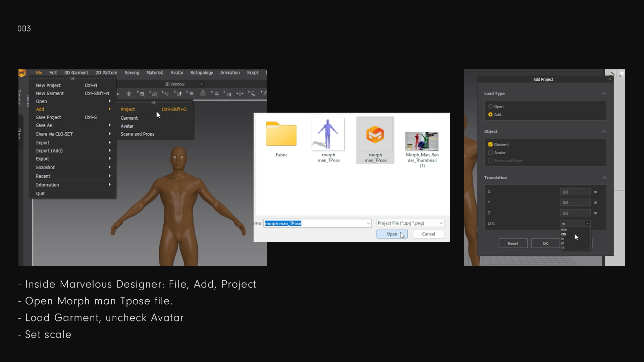Expand Import (Add) submenu
Screen dimensions: 644x362
point(72,151)
